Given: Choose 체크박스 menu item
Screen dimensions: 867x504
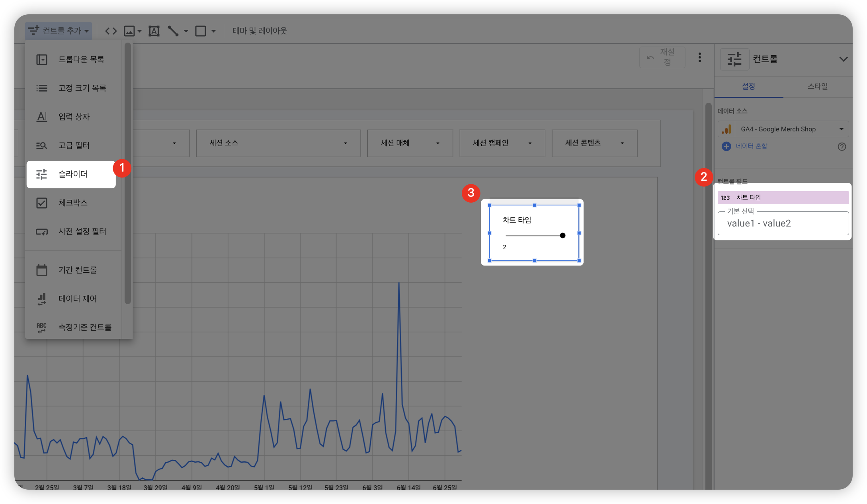Looking at the screenshot, I should [x=74, y=203].
